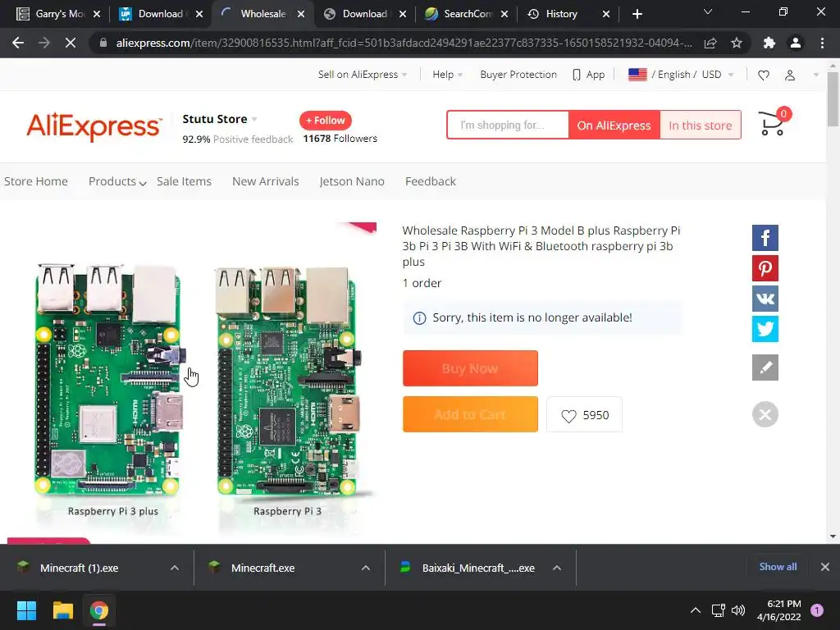Image resolution: width=840 pixels, height=630 pixels.
Task: Open Chrome extensions puzzle icon
Action: [x=769, y=43]
